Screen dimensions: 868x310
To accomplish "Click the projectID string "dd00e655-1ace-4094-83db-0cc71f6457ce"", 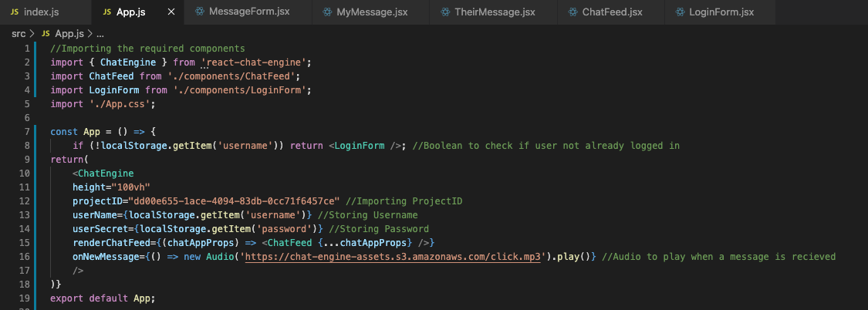I will pos(234,201).
